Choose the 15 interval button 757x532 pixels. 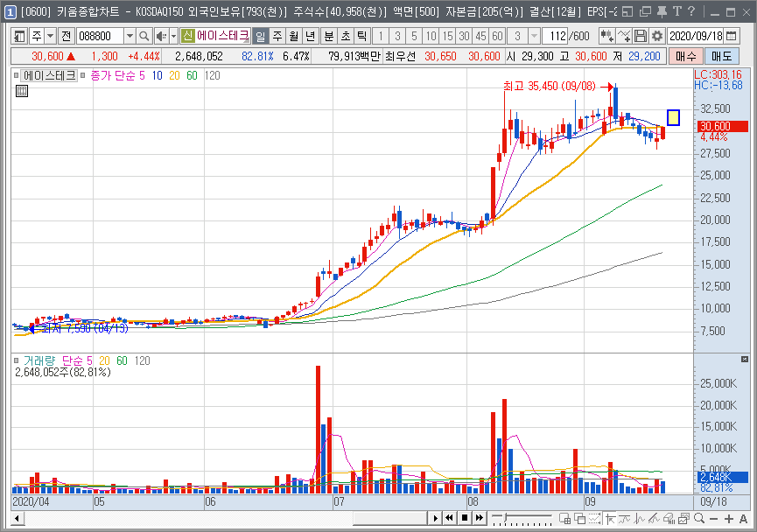447,36
